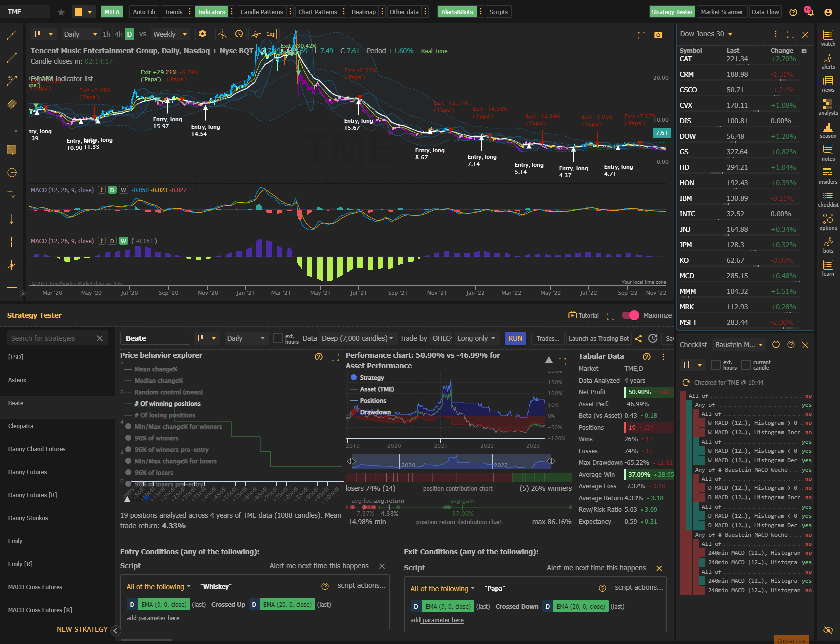Open the Heatmap menu
The width and height of the screenshot is (840, 644).
[363, 12]
